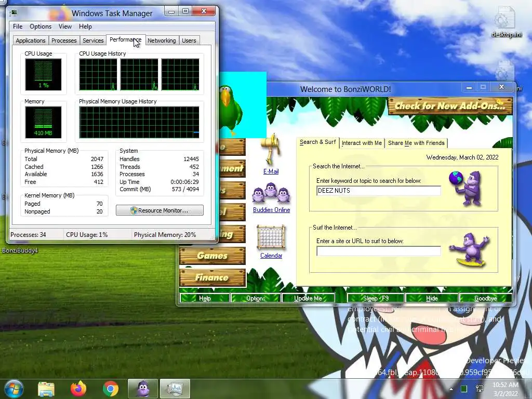Screen dimensions: 532x399
Task: Click the Games wooden sign button
Action: tap(212, 256)
